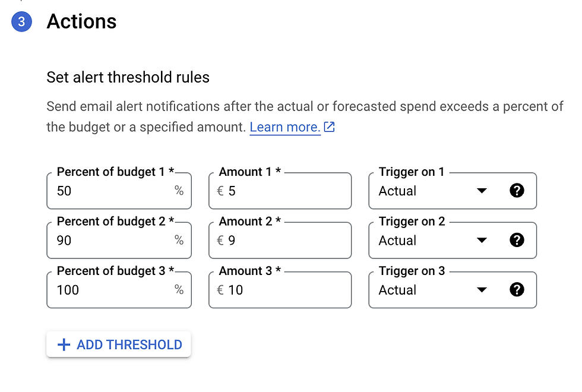Click the step 3 number badge
Screen dimensions: 582x392
21,22
